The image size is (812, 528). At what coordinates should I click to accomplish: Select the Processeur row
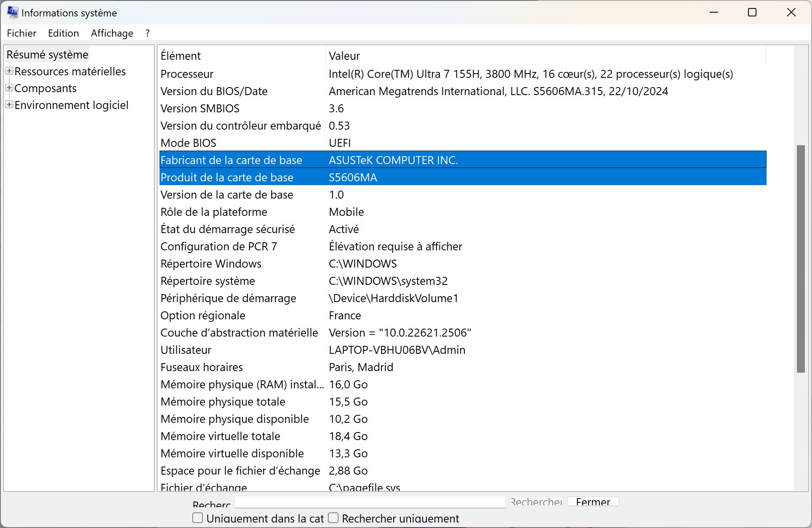187,74
